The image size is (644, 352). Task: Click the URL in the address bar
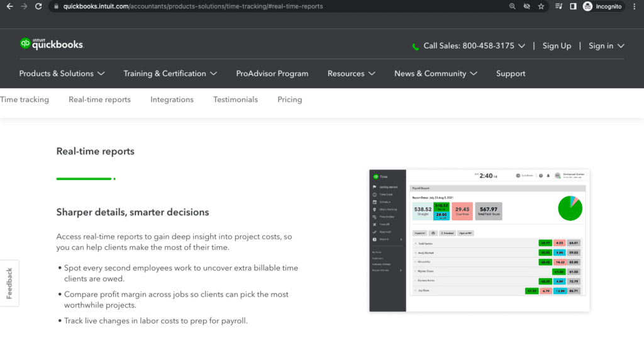192,6
